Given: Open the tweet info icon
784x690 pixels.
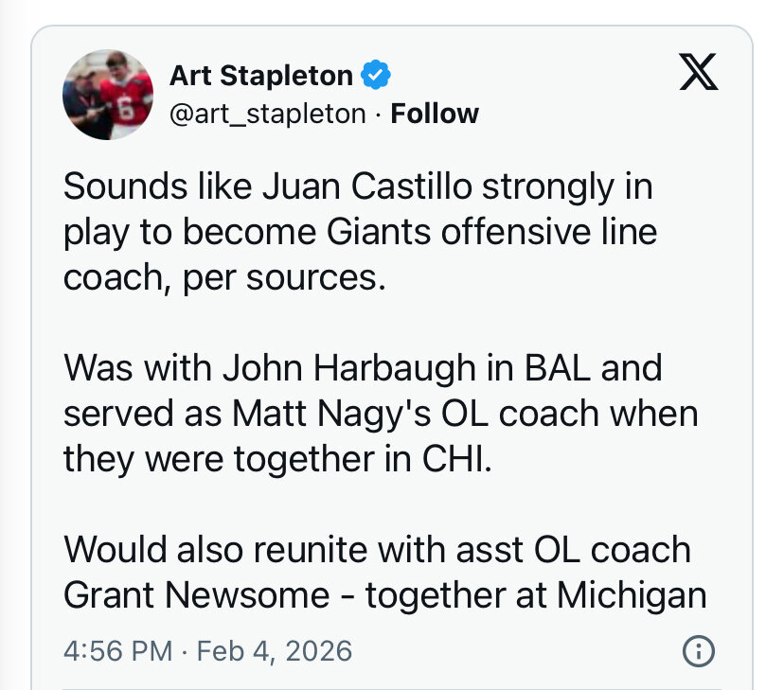Looking at the screenshot, I should (698, 651).
